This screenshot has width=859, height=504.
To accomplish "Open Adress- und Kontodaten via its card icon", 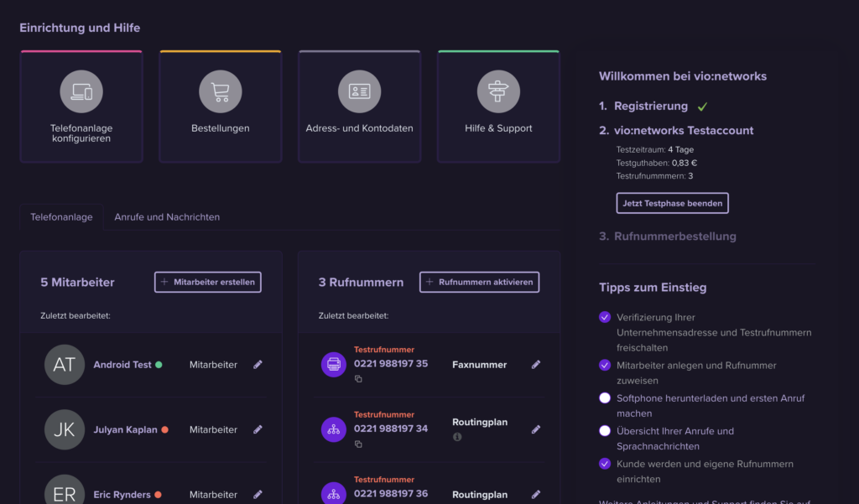I will pos(359,91).
